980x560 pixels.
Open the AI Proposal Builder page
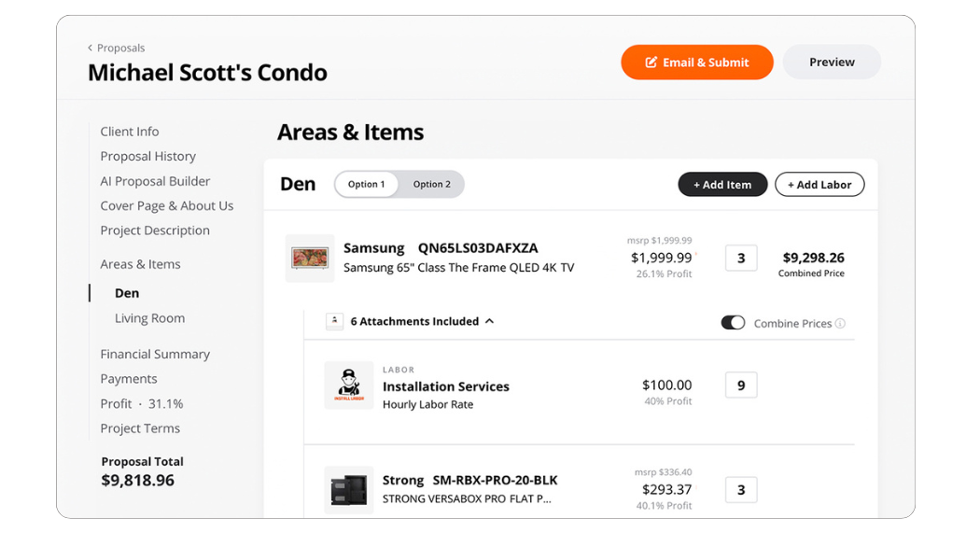click(x=155, y=181)
